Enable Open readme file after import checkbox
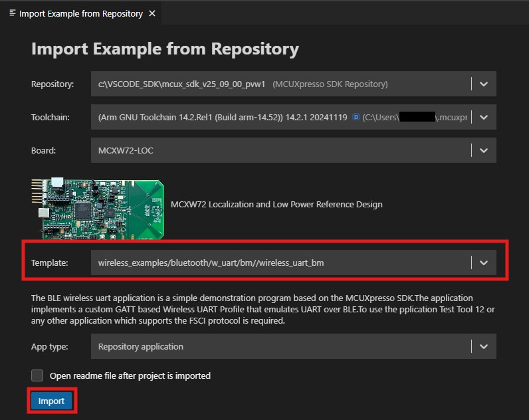The width and height of the screenshot is (529, 420). click(37, 375)
